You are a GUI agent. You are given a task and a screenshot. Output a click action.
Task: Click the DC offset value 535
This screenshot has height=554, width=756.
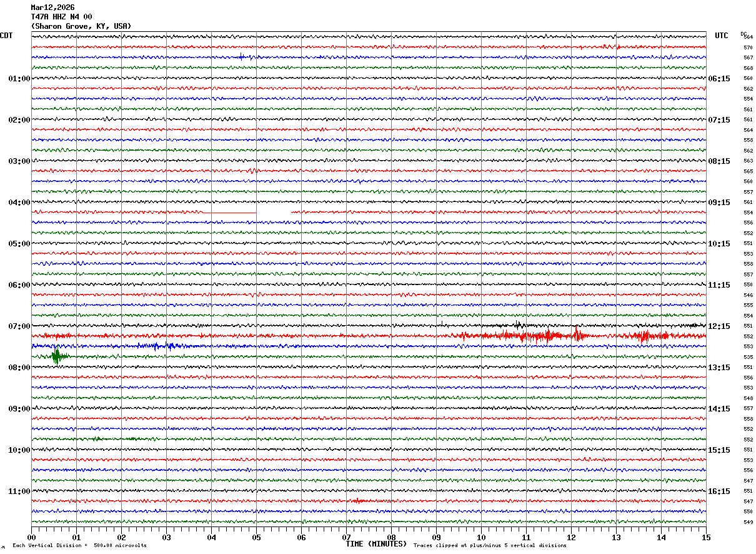point(748,357)
